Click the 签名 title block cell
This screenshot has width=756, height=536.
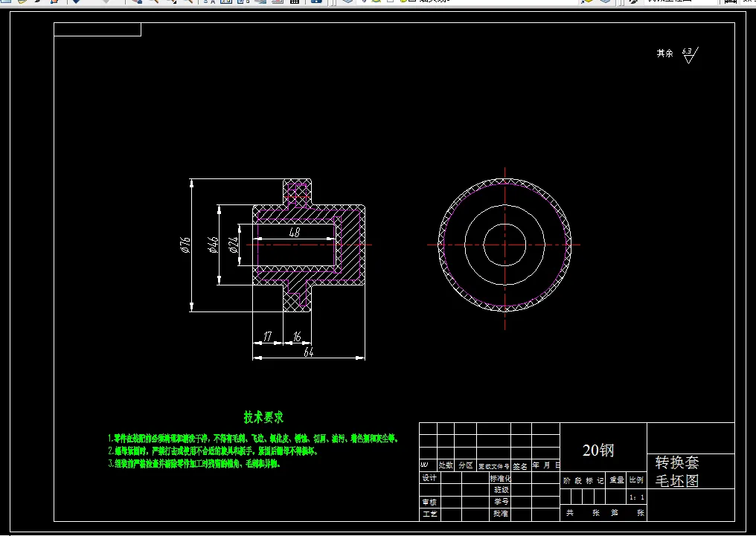click(520, 466)
